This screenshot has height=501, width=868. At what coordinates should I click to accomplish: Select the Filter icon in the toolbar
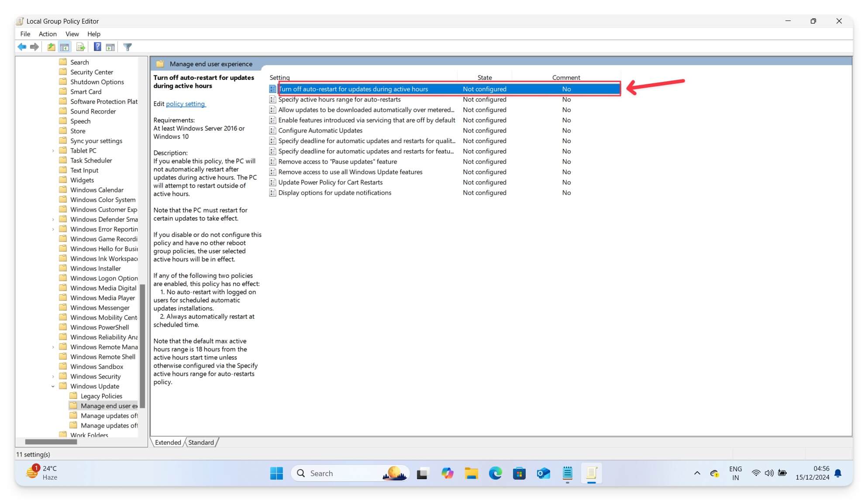pos(127,47)
